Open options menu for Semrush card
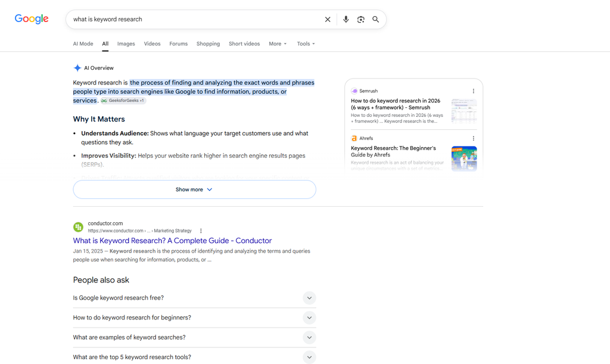The image size is (610, 364). point(474,91)
